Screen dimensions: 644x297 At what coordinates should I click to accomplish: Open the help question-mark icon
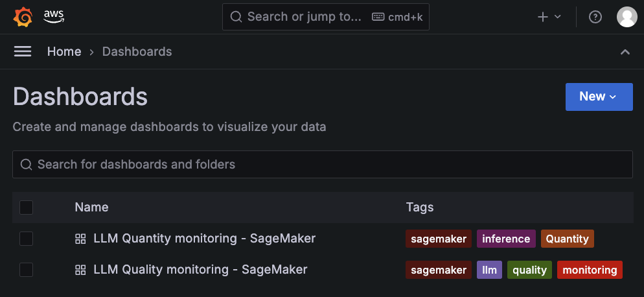point(595,17)
